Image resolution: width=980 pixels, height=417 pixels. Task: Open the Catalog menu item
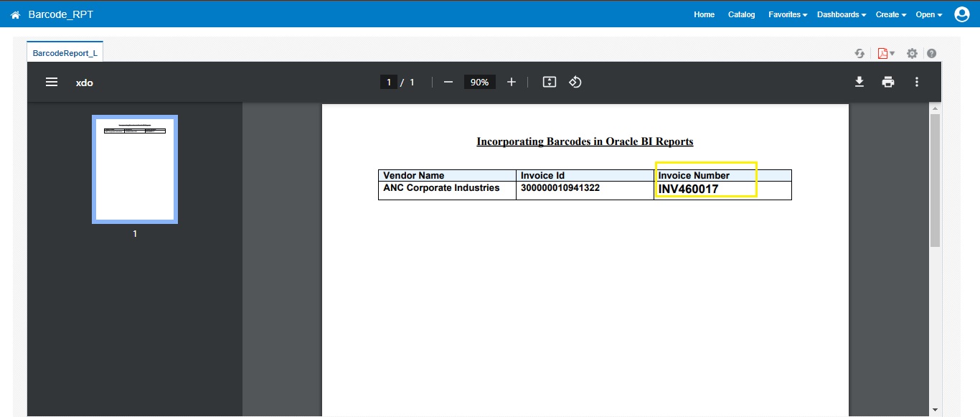pyautogui.click(x=741, y=14)
